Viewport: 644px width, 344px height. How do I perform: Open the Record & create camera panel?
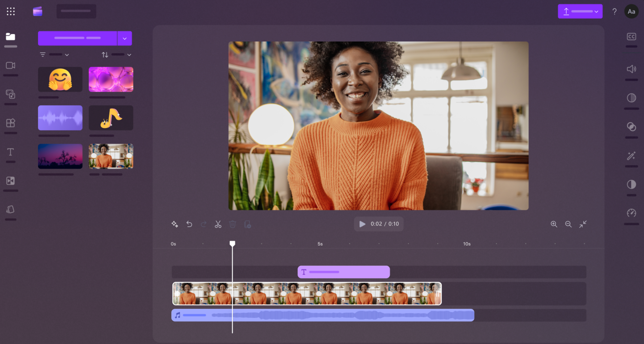click(x=10, y=66)
